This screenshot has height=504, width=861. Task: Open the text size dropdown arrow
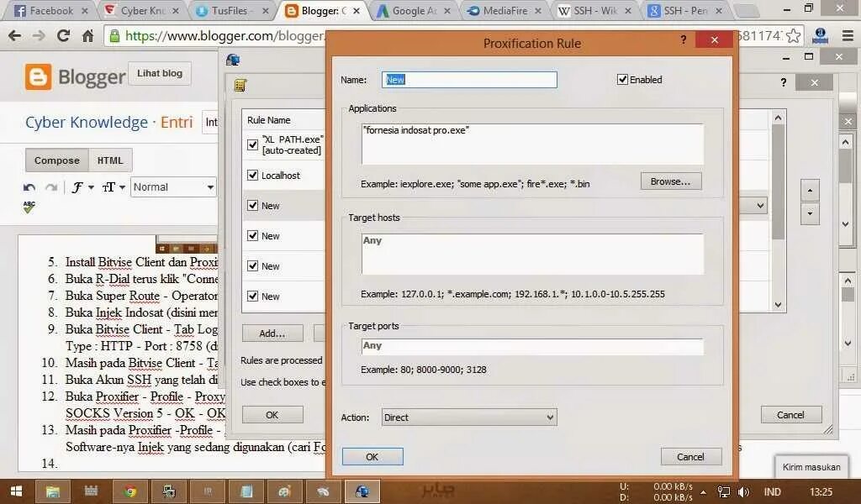[x=123, y=187]
